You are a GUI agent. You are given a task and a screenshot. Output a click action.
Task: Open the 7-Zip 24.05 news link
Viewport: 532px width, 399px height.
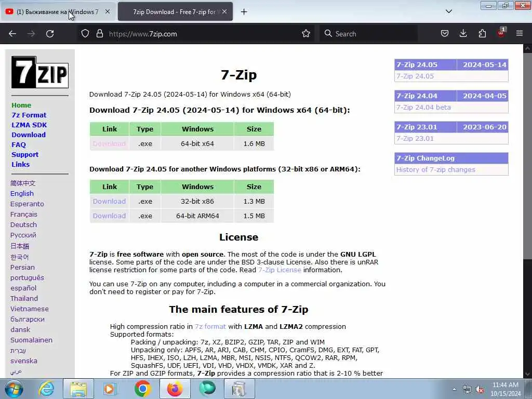pos(415,76)
